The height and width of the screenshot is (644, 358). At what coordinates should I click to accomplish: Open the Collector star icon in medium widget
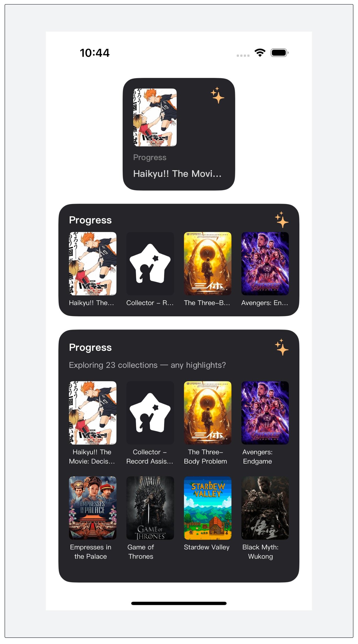tap(150, 264)
